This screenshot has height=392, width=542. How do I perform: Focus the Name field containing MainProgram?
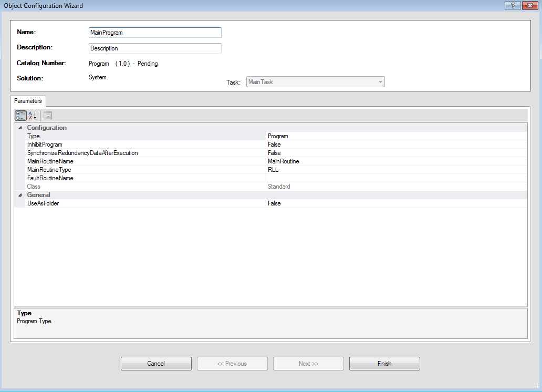pos(155,33)
